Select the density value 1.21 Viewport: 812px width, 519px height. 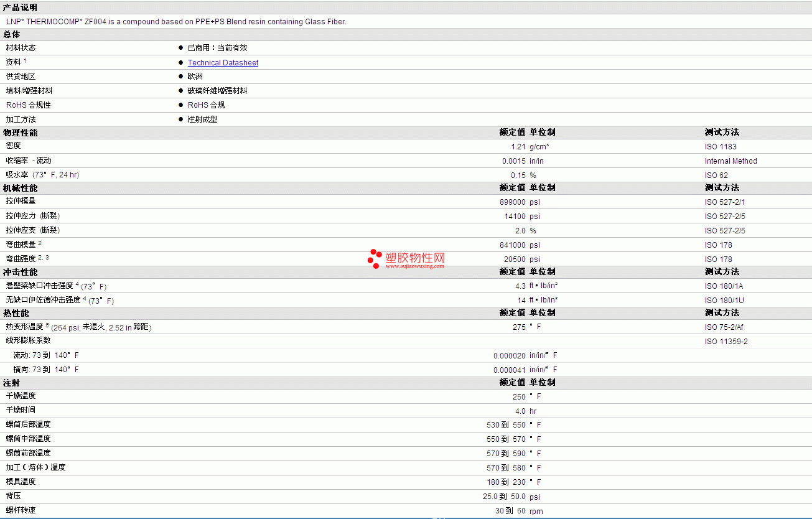coord(518,147)
